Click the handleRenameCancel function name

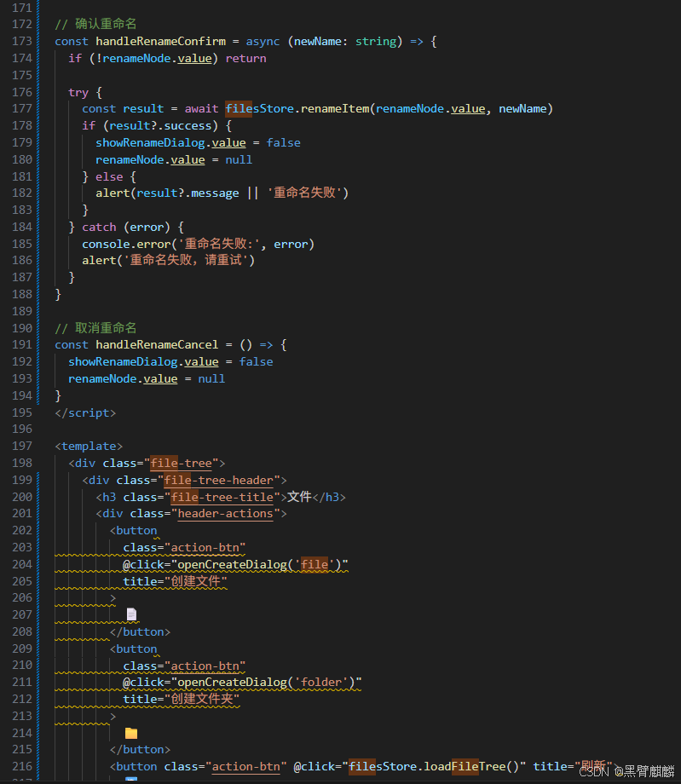(157, 345)
